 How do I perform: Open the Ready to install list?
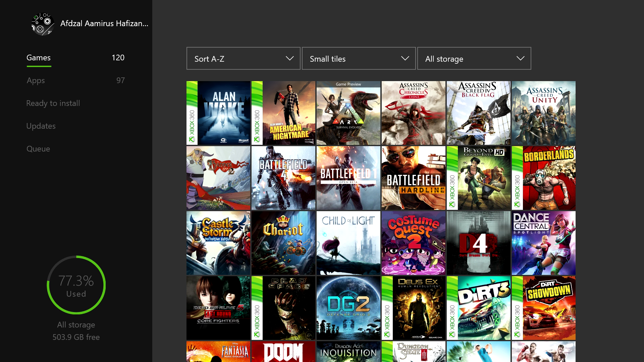pos(53,103)
